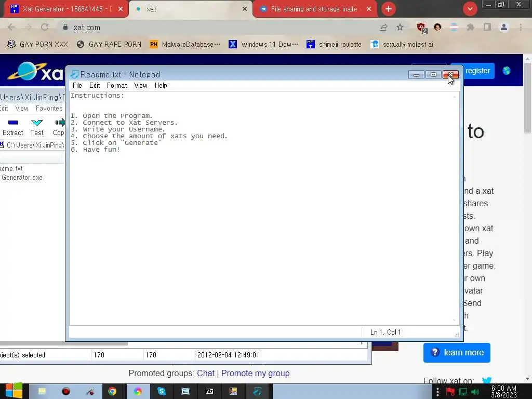The image size is (532, 399).
Task: Open the Extensions puzzle piece menu
Action: coord(470,27)
